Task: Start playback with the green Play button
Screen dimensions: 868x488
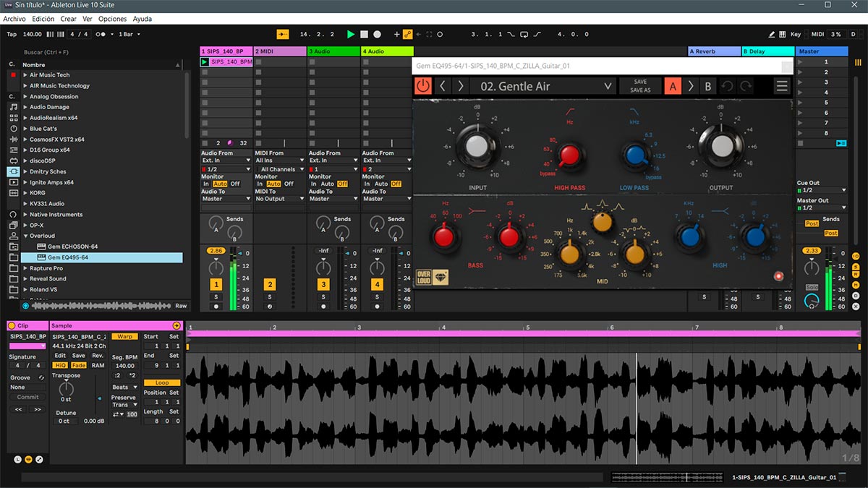Action: [x=351, y=34]
